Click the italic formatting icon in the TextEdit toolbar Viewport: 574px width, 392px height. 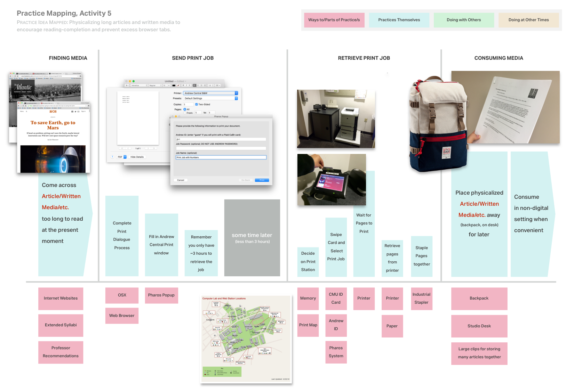[186, 85]
